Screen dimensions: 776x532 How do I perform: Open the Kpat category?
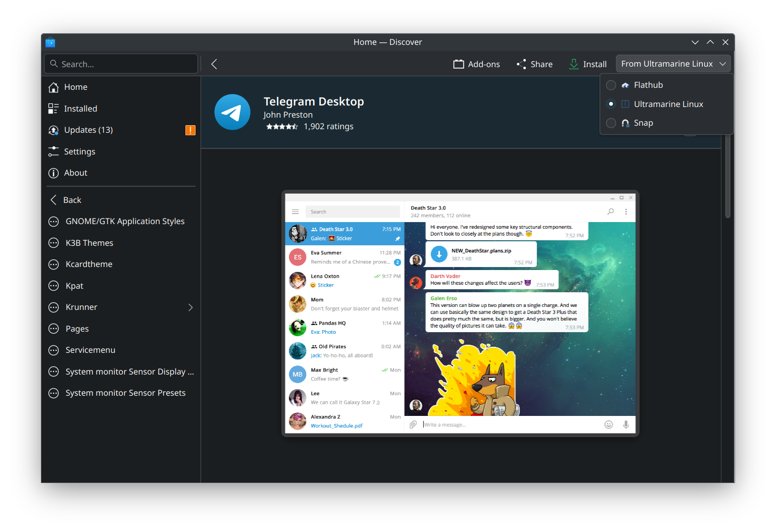(x=121, y=286)
